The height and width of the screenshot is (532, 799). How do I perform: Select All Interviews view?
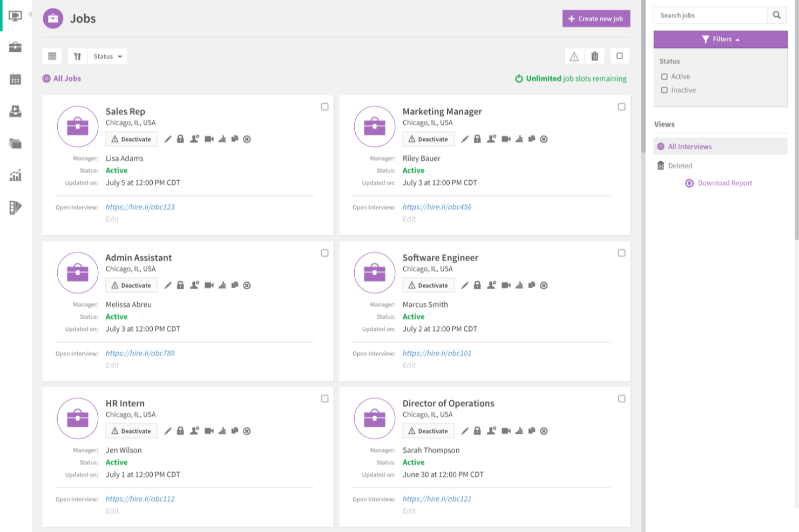click(x=689, y=146)
